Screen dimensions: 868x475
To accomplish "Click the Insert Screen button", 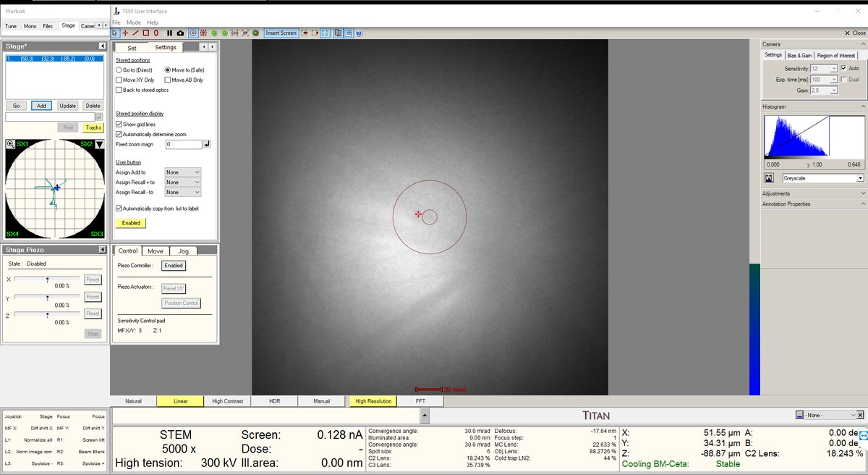I will [x=281, y=33].
